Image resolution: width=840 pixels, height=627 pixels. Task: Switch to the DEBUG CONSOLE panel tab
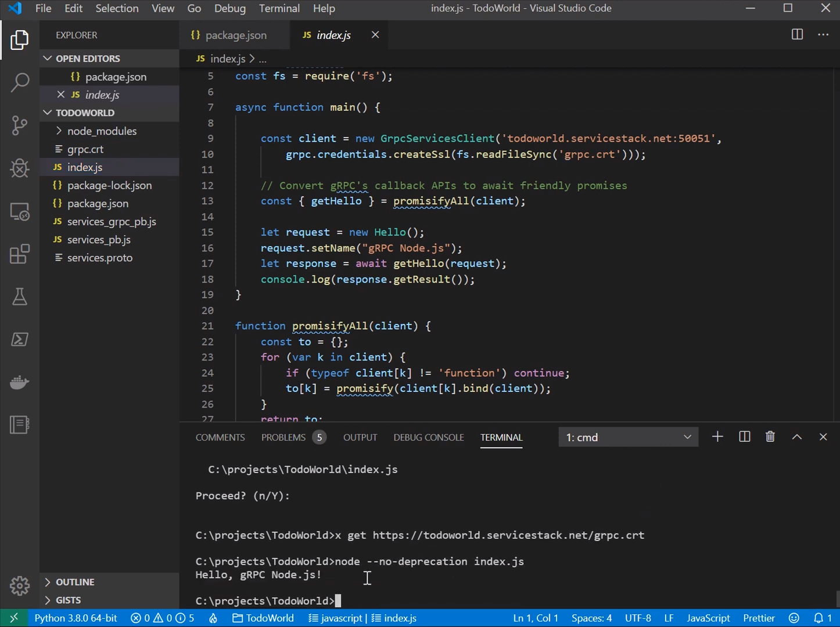(x=428, y=437)
